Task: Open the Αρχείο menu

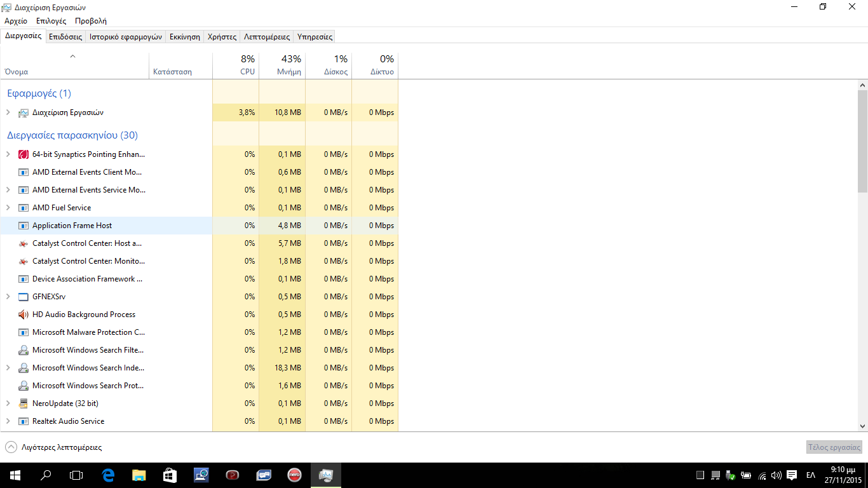Action: [16, 21]
